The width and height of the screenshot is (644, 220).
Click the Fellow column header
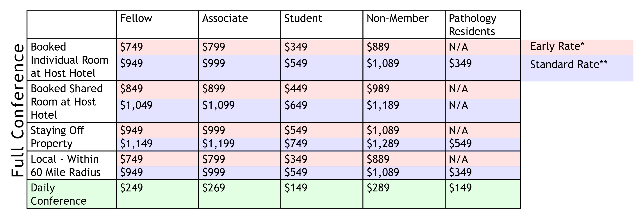click(x=136, y=18)
